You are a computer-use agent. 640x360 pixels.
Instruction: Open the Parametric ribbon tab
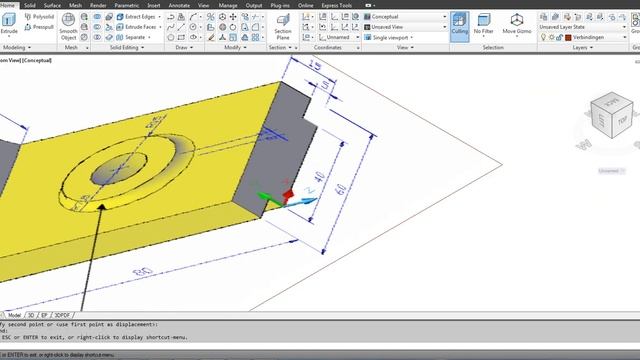tap(127, 5)
